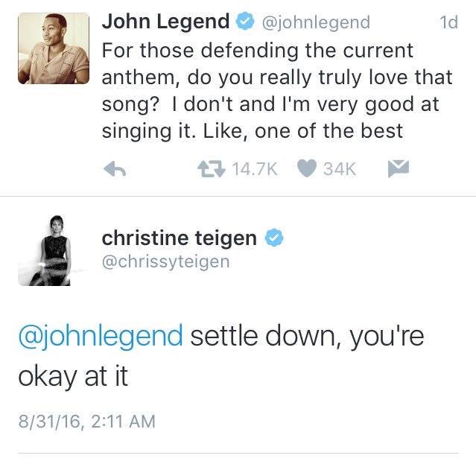
Task: Open John Legend's profile photo
Action: tap(54, 48)
